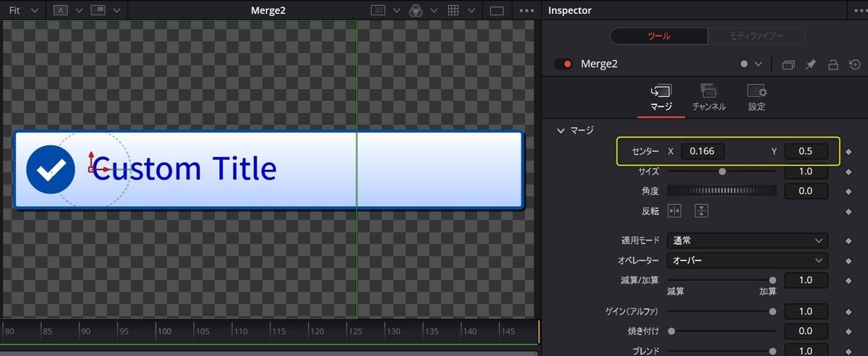Click the viewer layout split icon
This screenshot has width=868, height=356.
(98, 10)
